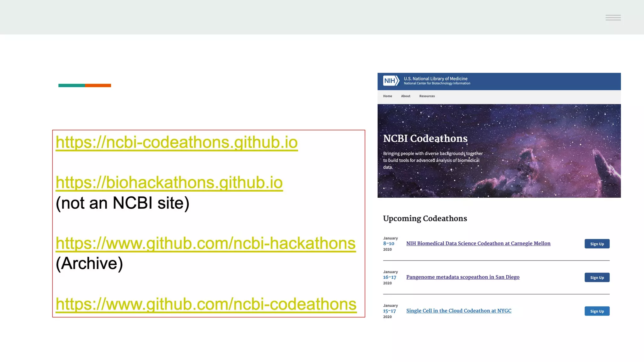Open the biohackathons.github.io link
This screenshot has height=362, width=644.
coord(169,183)
